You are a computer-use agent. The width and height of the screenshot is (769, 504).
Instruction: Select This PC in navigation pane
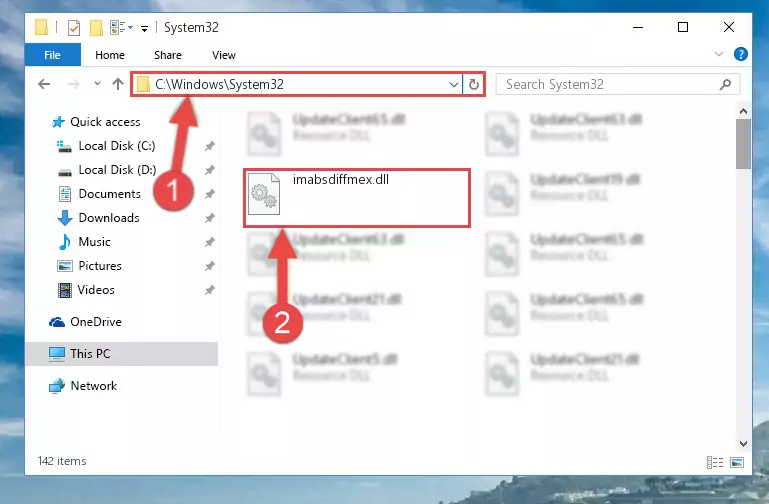tap(122, 353)
